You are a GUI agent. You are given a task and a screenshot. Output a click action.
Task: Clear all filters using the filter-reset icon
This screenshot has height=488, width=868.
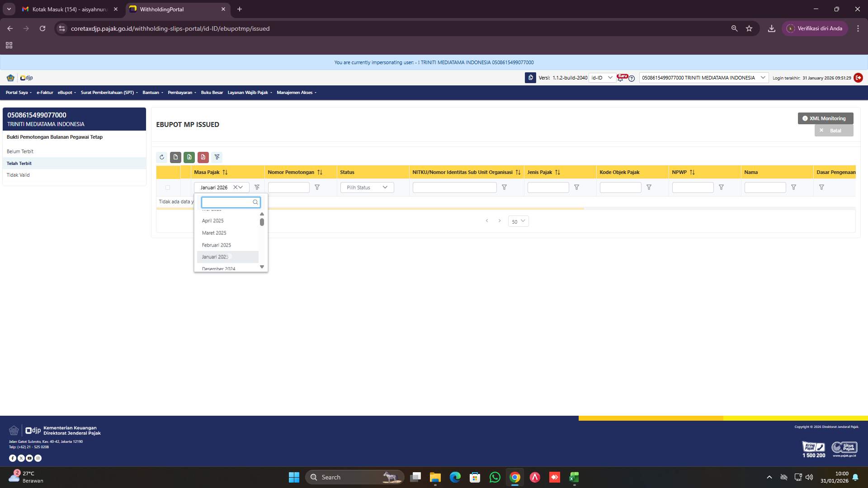click(217, 157)
